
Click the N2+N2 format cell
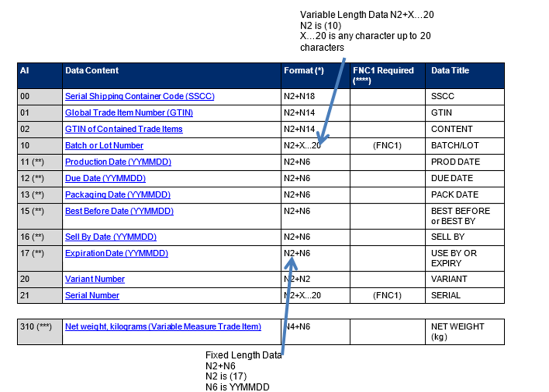click(x=315, y=280)
